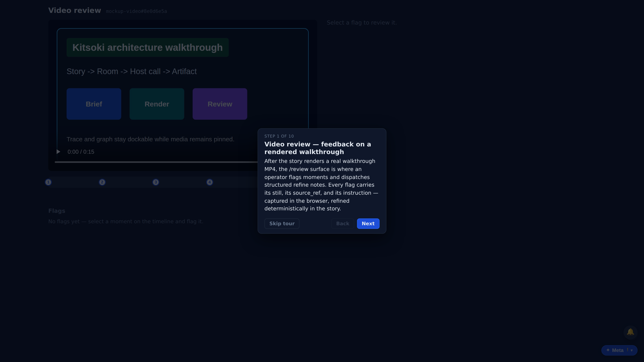Click the 'Video review' page heading
The height and width of the screenshot is (362, 644).
[x=74, y=10]
